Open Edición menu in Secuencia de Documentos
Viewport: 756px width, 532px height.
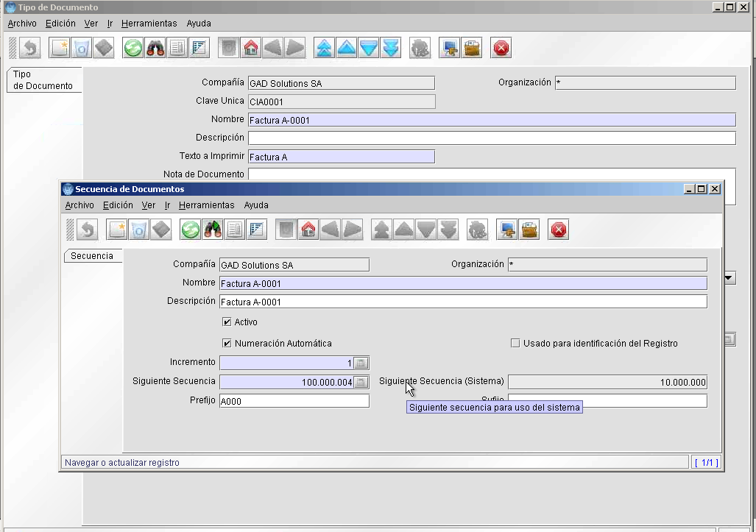tap(118, 205)
